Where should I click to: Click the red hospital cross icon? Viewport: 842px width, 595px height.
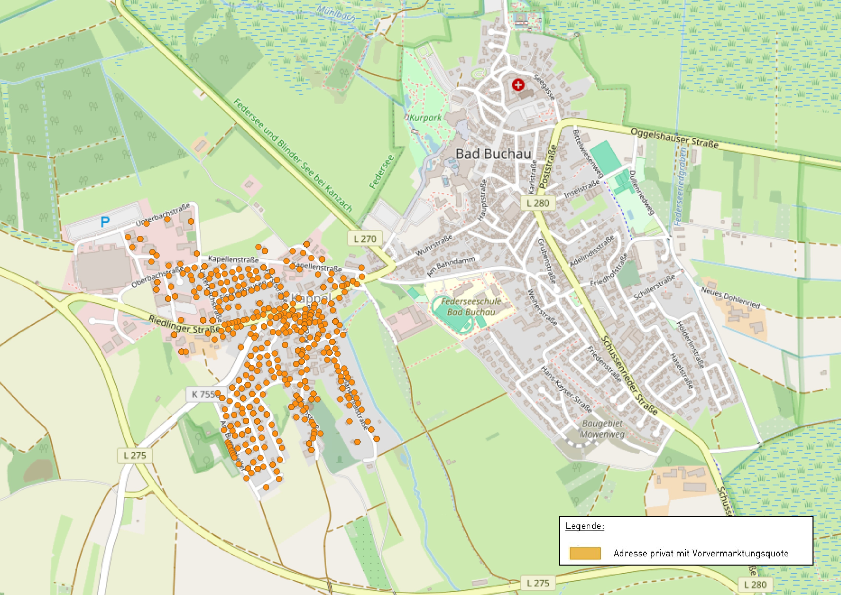point(518,85)
